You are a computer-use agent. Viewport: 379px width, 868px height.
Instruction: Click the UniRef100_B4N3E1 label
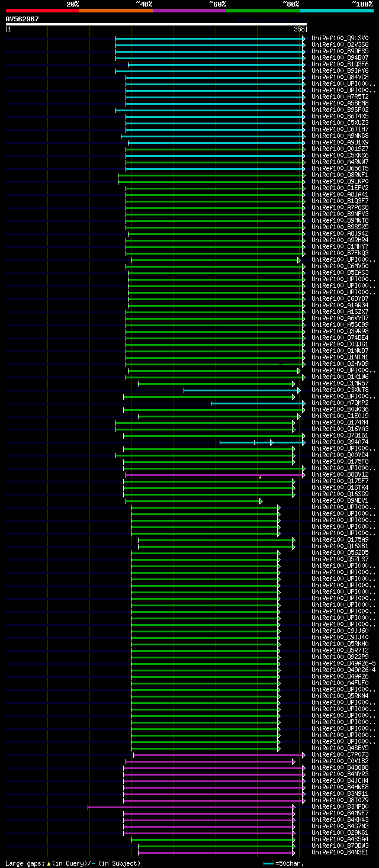click(340, 853)
